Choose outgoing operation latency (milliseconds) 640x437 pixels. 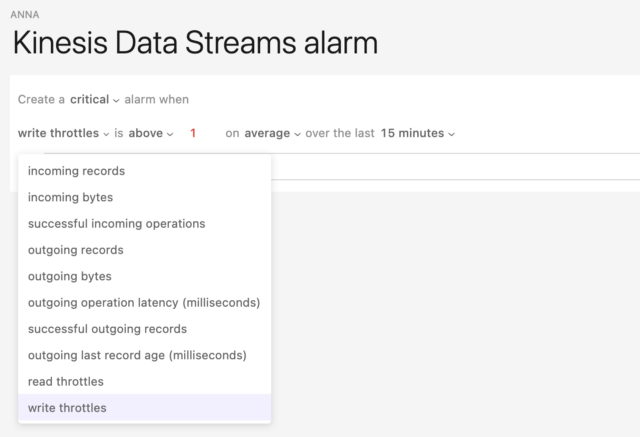(144, 303)
